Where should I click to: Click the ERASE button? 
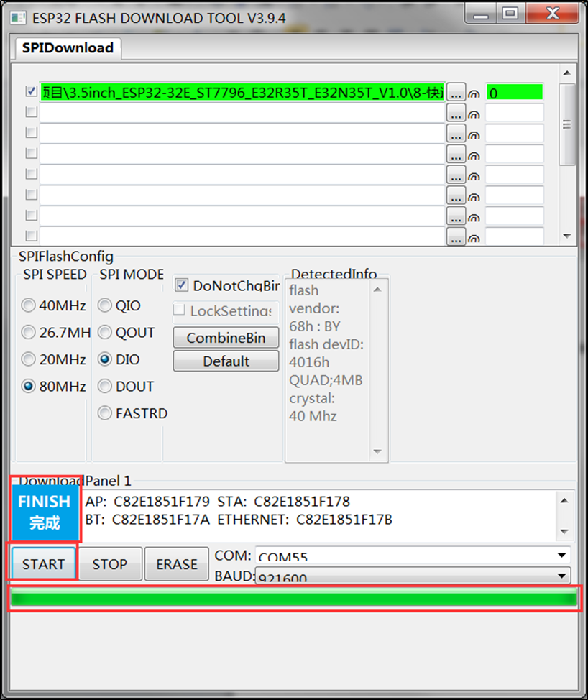coord(176,564)
